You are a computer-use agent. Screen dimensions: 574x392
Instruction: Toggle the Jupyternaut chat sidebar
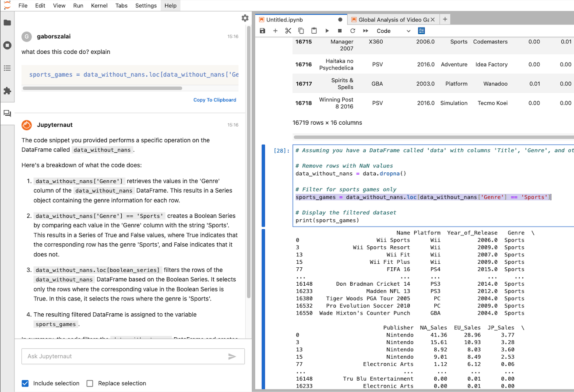pos(7,113)
